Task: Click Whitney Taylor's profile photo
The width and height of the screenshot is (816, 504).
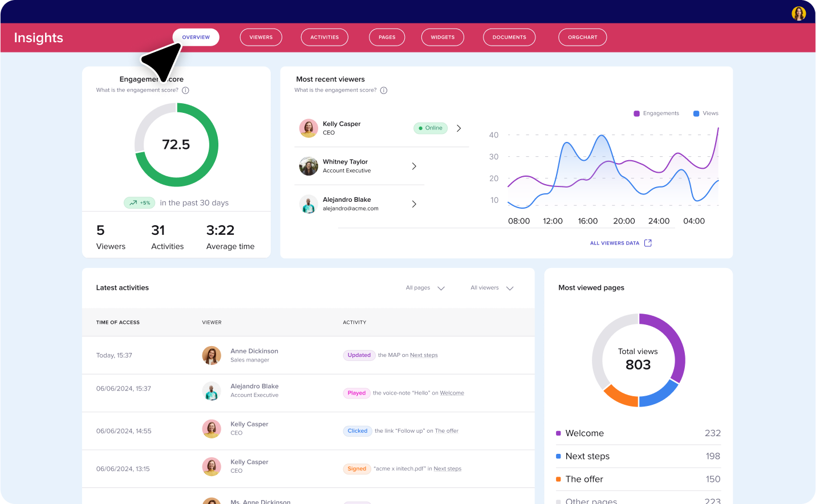Action: pyautogui.click(x=308, y=166)
